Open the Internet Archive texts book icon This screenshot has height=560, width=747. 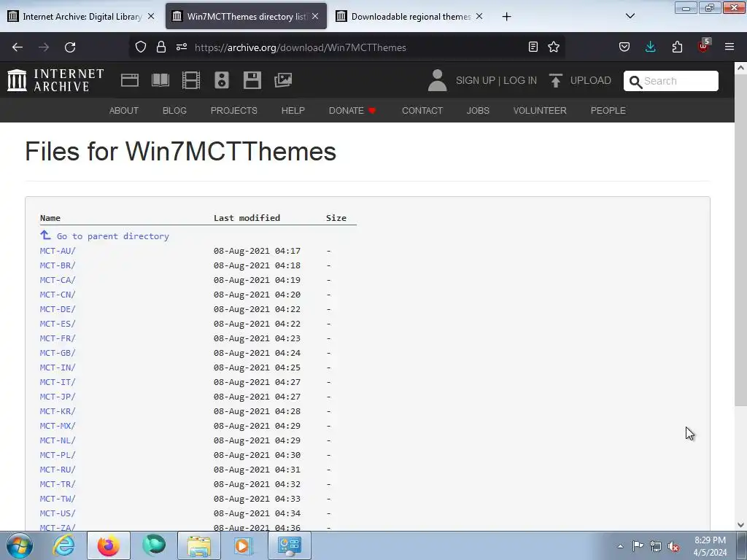click(160, 80)
